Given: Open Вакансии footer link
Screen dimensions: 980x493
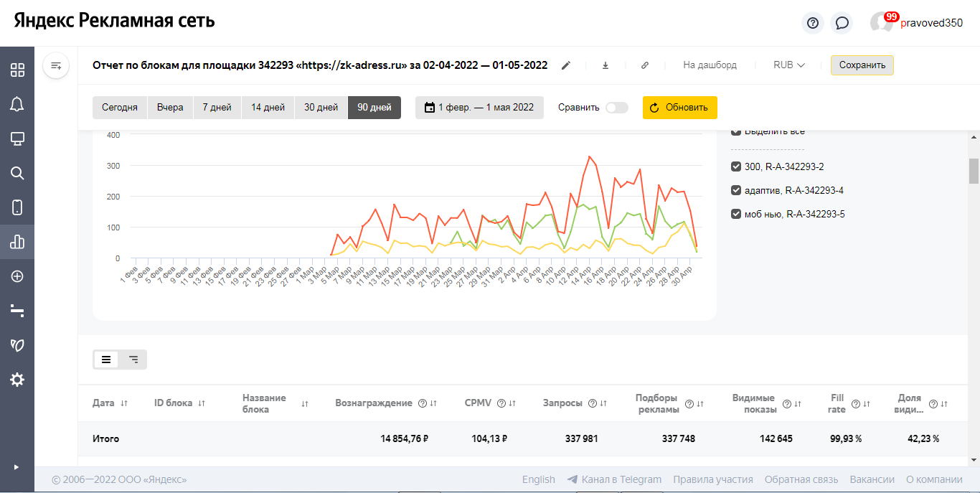Looking at the screenshot, I should point(872,479).
